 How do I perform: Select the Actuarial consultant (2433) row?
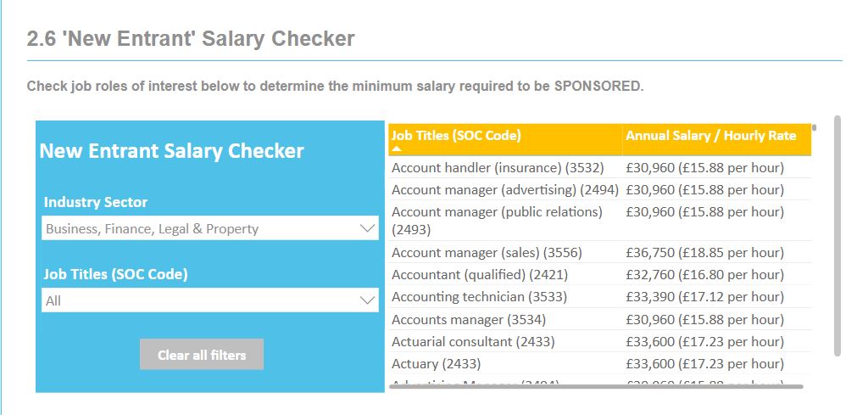(x=473, y=341)
